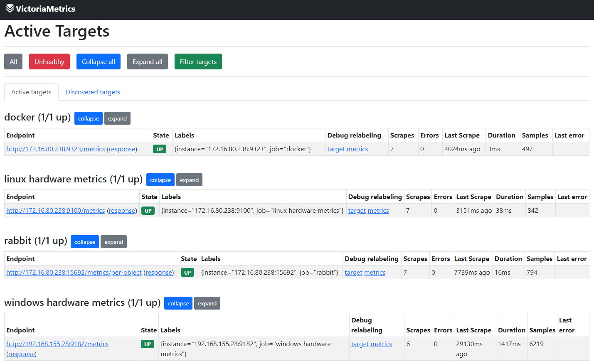The width and height of the screenshot is (594, 364).
Task: Collapse the docker job group
Action: pos(88,118)
